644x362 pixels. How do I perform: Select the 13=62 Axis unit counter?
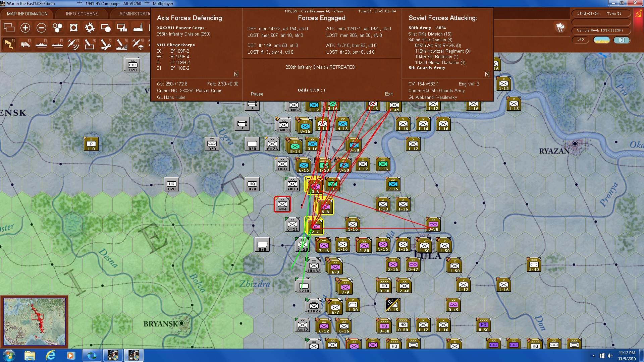(x=293, y=106)
